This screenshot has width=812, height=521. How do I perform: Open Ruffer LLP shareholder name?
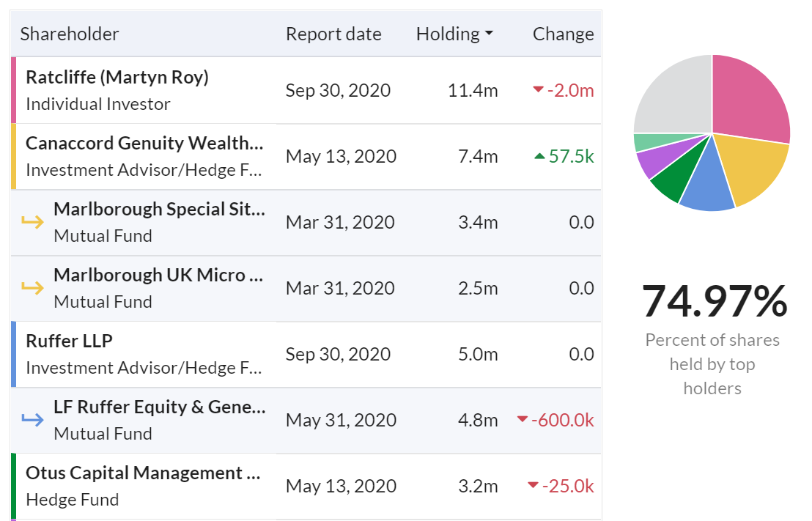click(x=69, y=341)
